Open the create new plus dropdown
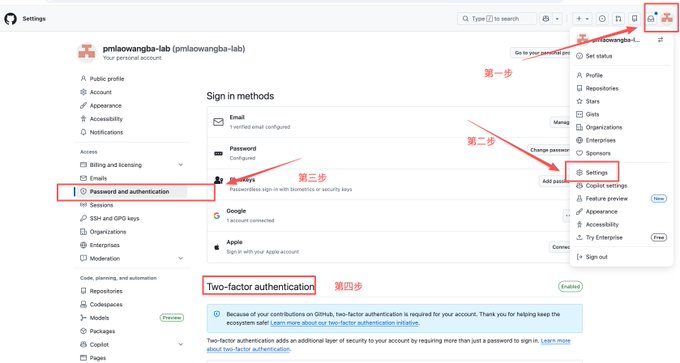The height and width of the screenshot is (363, 680). pos(582,19)
